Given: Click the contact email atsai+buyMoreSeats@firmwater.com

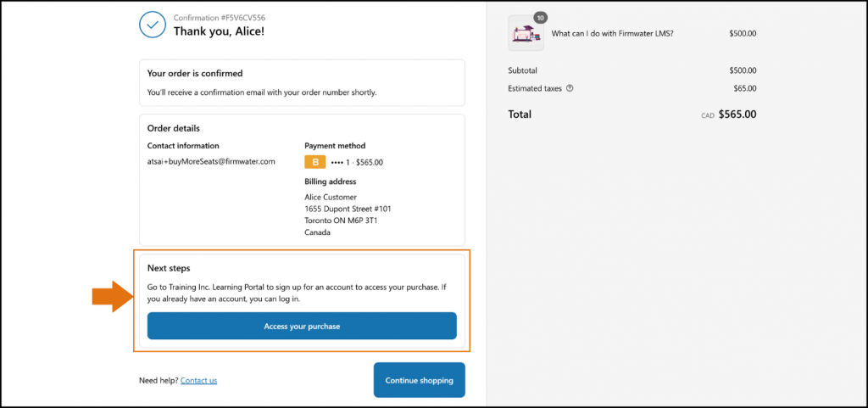Looking at the screenshot, I should [211, 162].
